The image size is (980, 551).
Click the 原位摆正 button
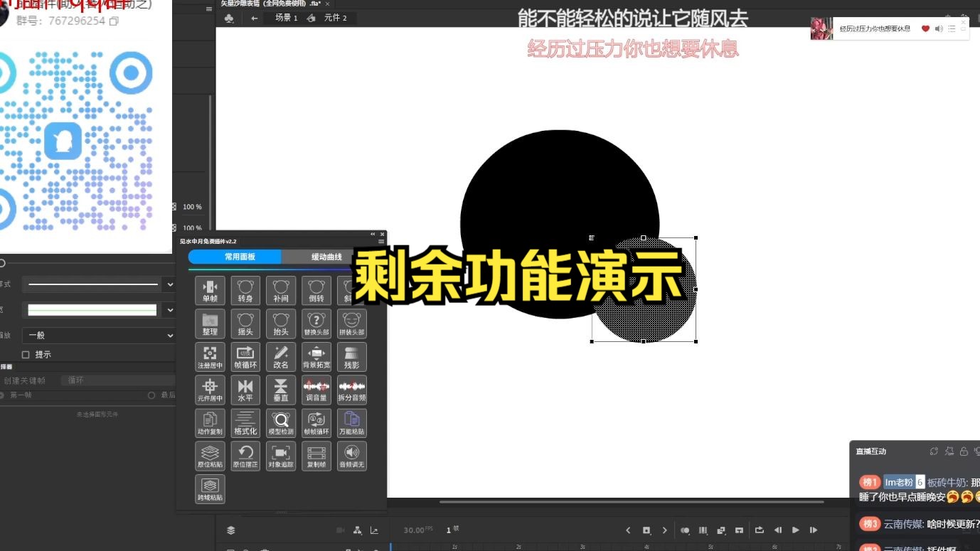pos(245,456)
